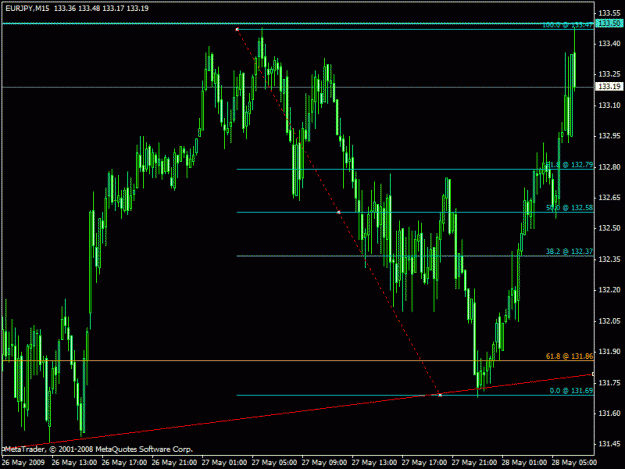Click the '28 May 01:00' time axis label
This screenshot has height=469, width=625.
tap(524, 462)
